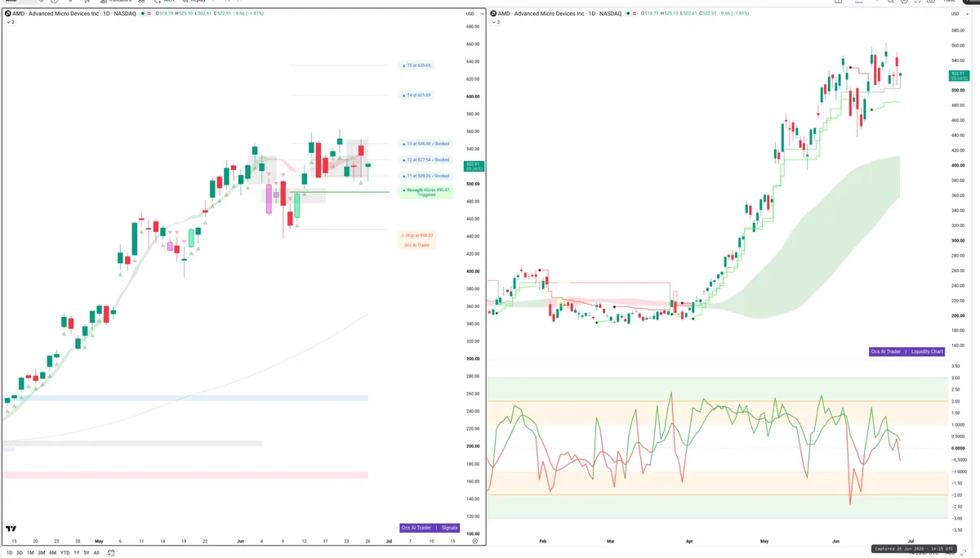The image size is (980, 558).
Task: Select the 5D time range button
Action: (20, 552)
